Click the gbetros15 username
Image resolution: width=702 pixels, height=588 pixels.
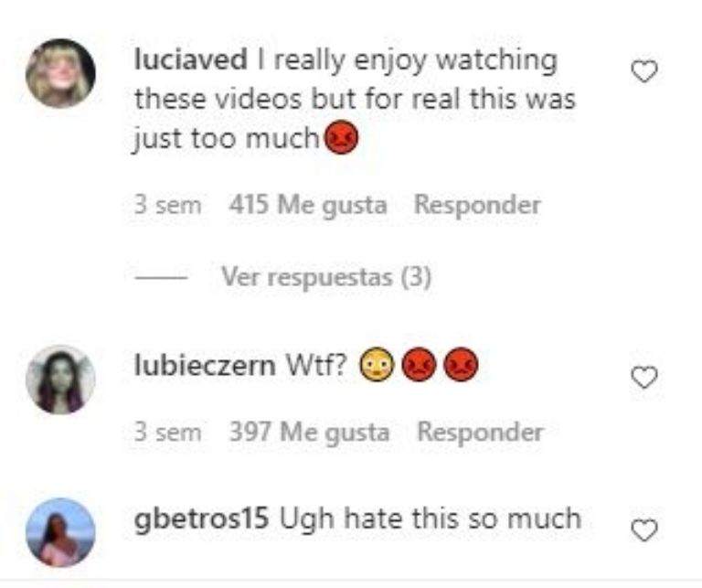tap(201, 519)
